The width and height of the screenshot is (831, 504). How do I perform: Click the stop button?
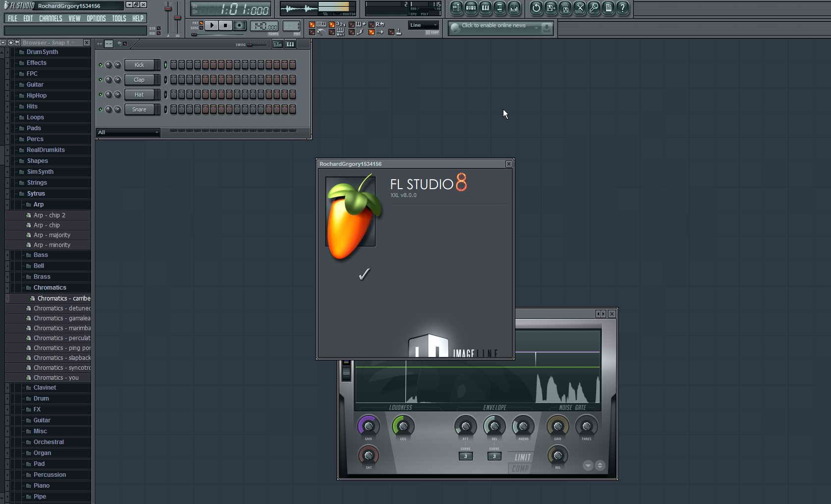[x=225, y=25]
